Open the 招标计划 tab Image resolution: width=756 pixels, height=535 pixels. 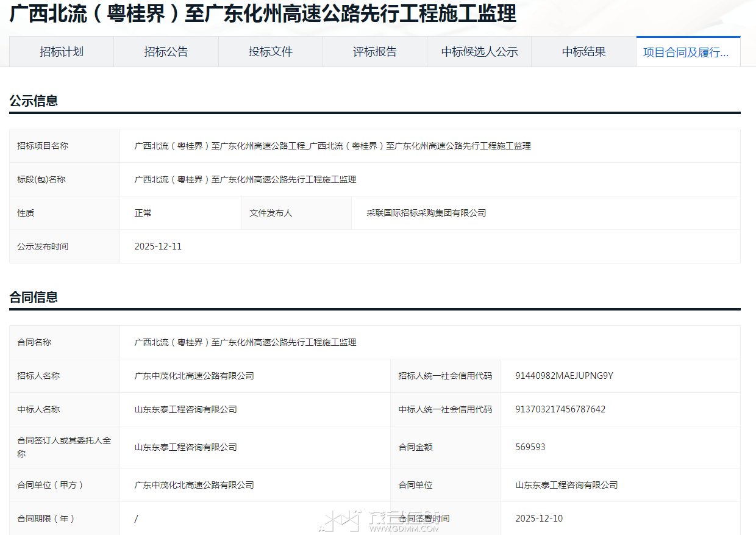62,52
